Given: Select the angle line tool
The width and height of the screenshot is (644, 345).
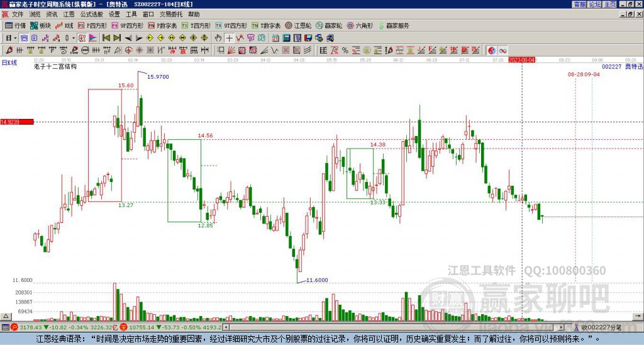Looking at the screenshot, I should pos(265,50).
